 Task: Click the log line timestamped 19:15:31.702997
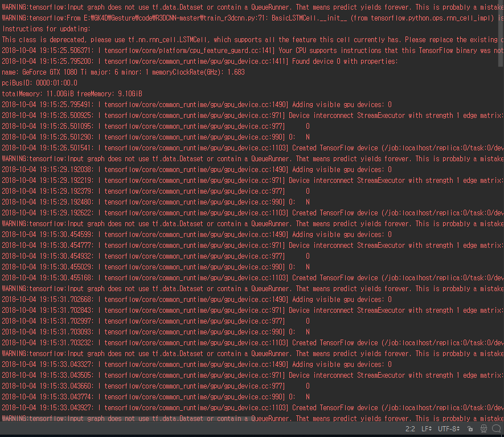click(x=156, y=321)
